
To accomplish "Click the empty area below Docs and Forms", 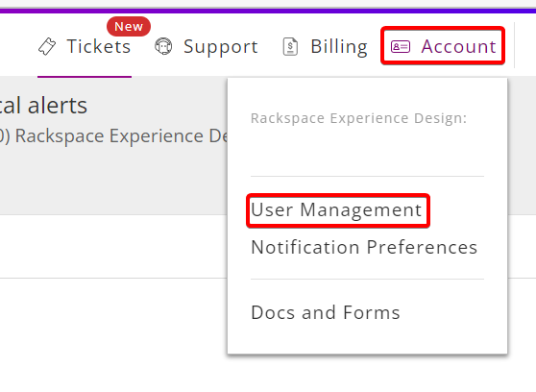I will tap(368, 338).
